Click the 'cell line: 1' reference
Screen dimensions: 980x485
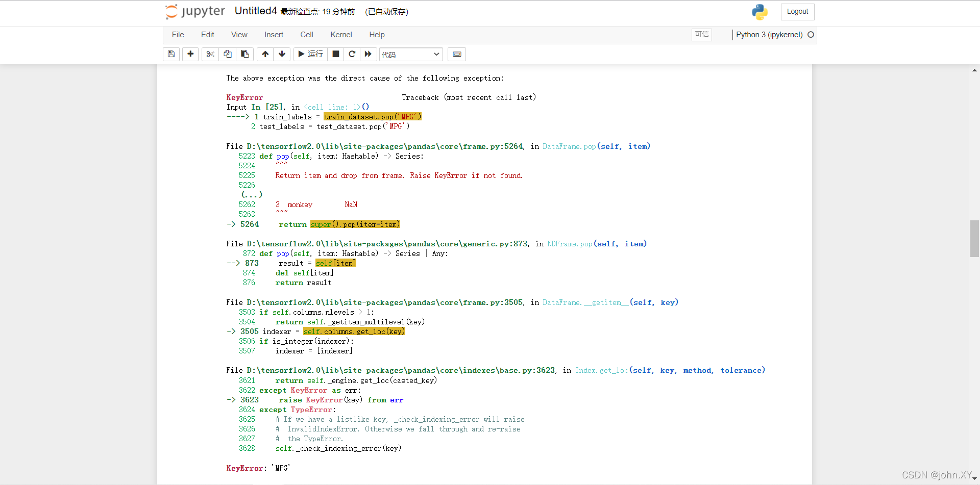332,107
